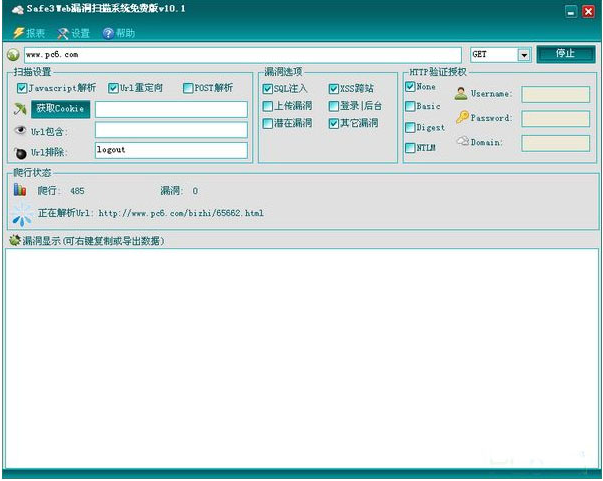
Task: Click the eye icon beside Url包含
Action: [x=20, y=130]
